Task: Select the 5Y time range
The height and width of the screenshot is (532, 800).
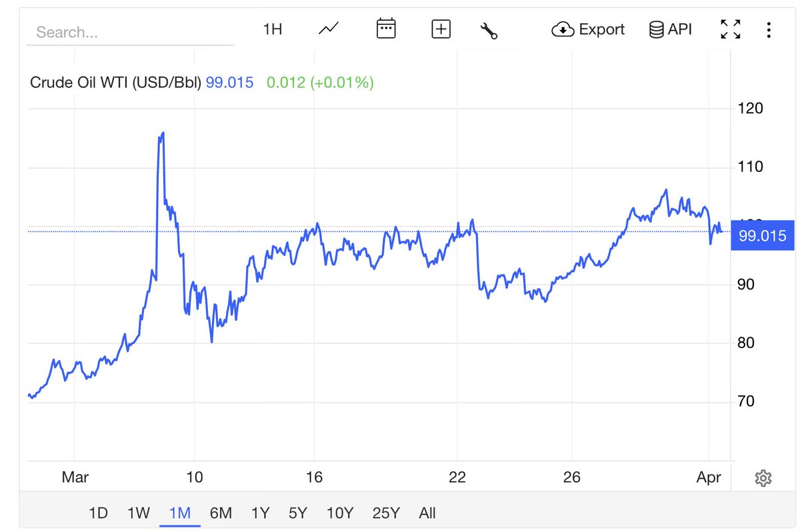Action: coord(298,513)
